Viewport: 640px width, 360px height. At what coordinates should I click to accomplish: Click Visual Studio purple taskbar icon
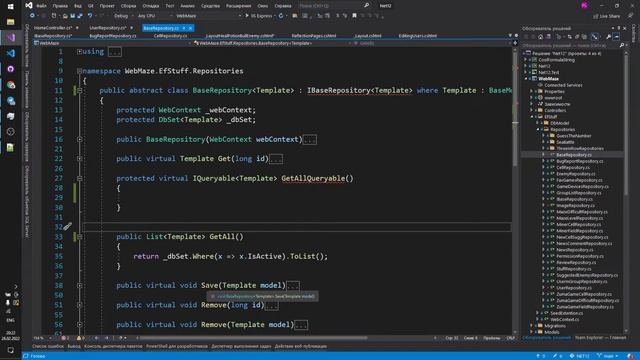(11, 38)
